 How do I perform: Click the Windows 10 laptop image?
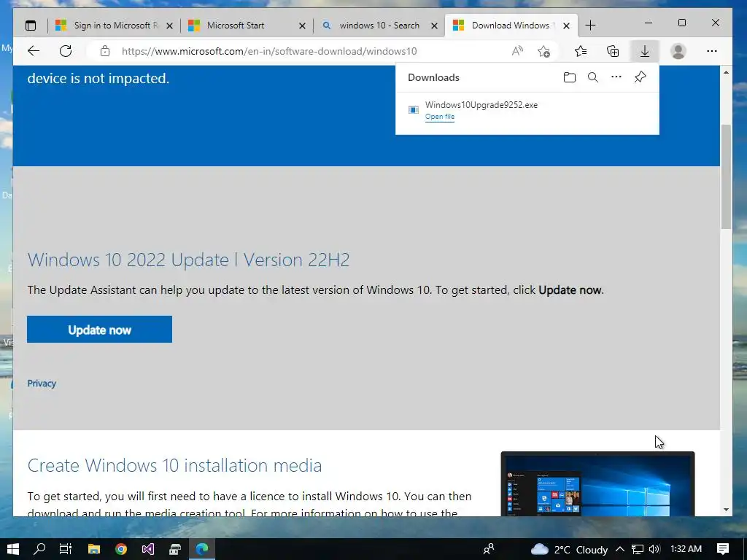pyautogui.click(x=597, y=484)
